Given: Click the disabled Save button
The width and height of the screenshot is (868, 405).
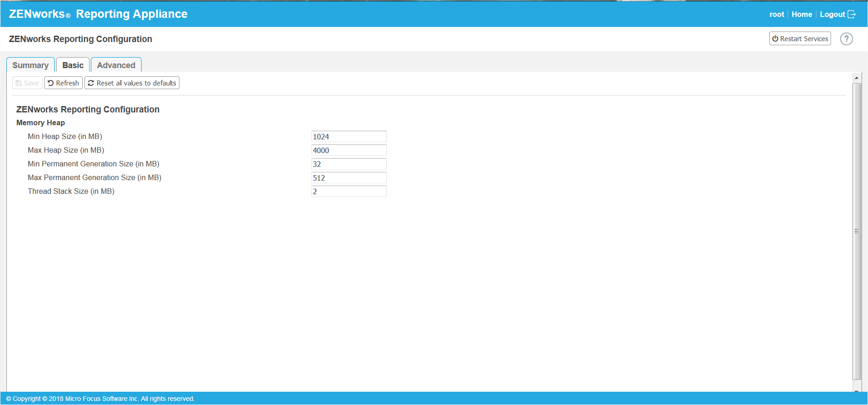Looking at the screenshot, I should tap(27, 83).
